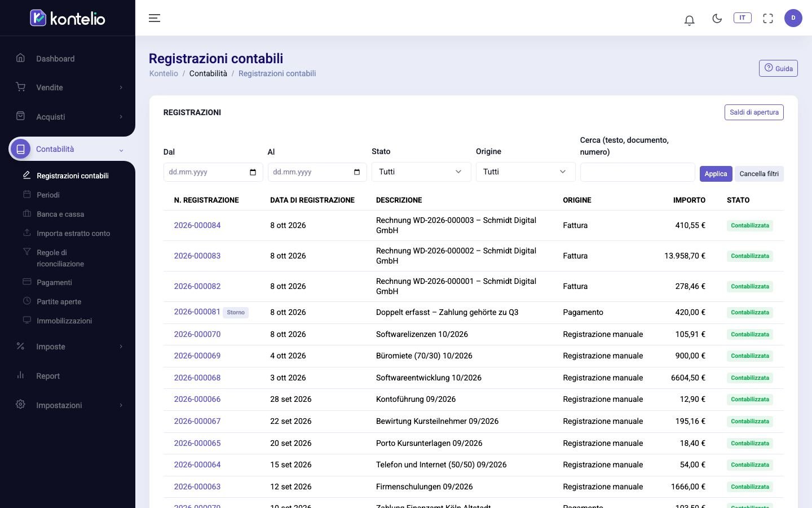
Task: Open Saldi di apertura
Action: [754, 112]
